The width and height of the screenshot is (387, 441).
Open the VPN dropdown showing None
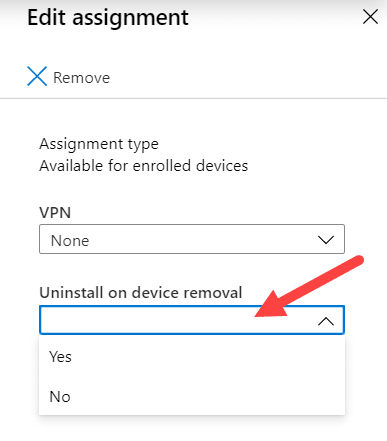[192, 239]
